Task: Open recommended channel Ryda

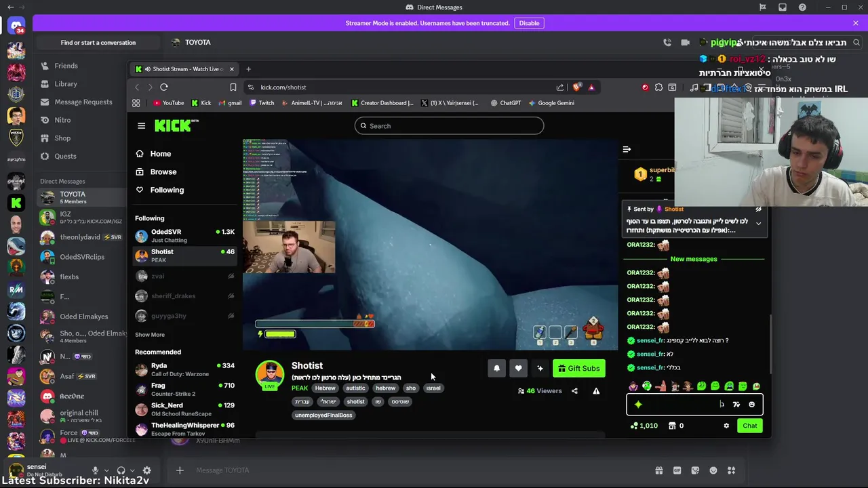Action: click(184, 369)
